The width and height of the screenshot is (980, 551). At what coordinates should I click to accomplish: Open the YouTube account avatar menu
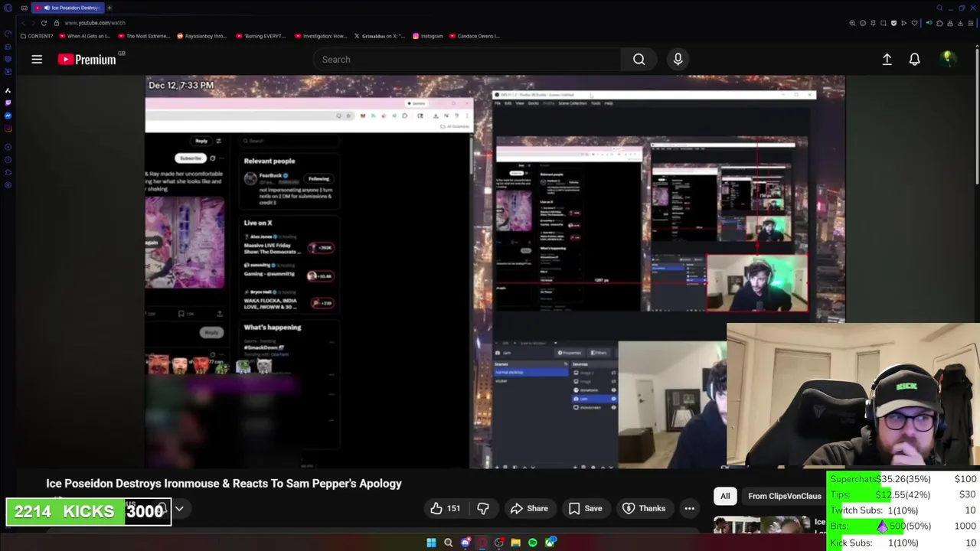pos(948,59)
